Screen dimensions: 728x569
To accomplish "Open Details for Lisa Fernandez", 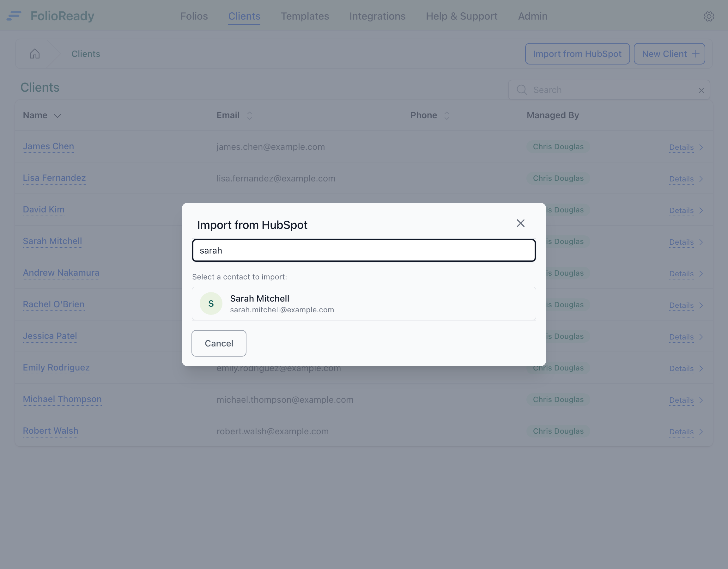I will click(x=681, y=179).
